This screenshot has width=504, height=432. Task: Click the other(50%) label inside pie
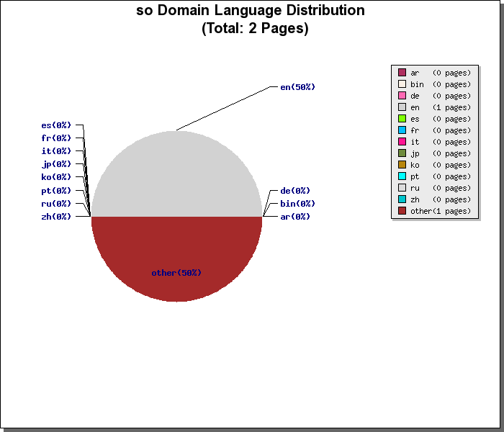tap(176, 273)
